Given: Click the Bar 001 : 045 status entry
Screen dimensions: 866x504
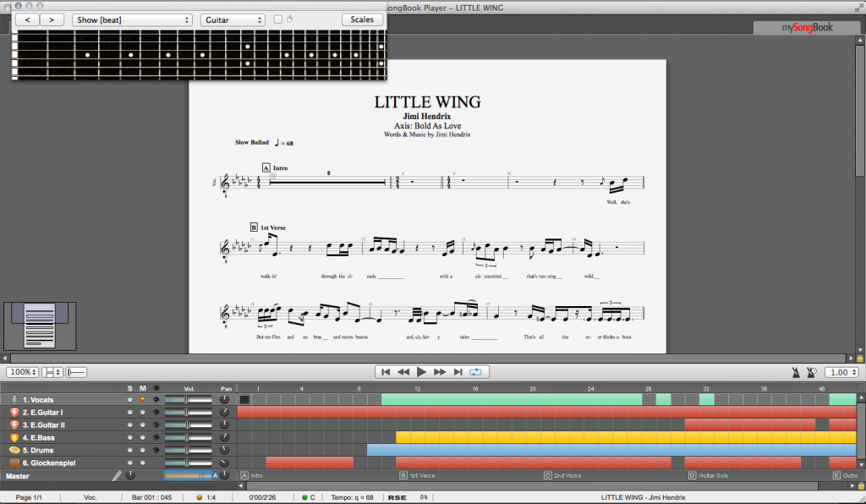Looking at the screenshot, I should pos(152,497).
